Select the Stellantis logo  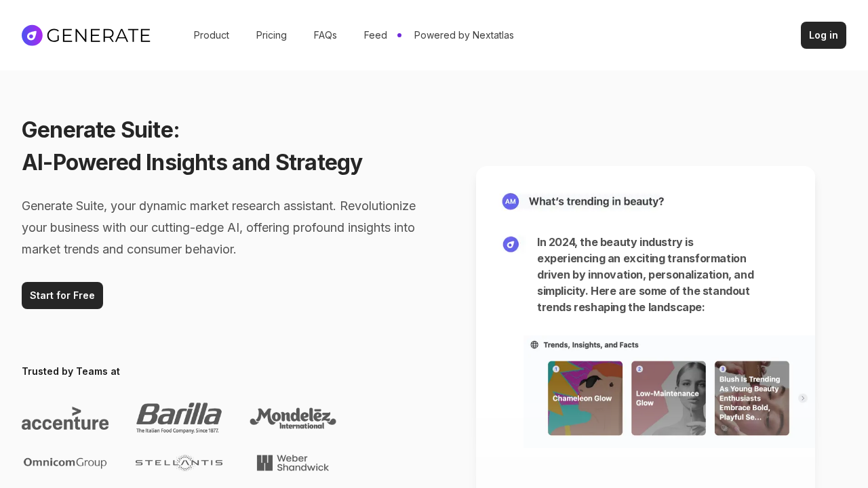[x=179, y=462]
